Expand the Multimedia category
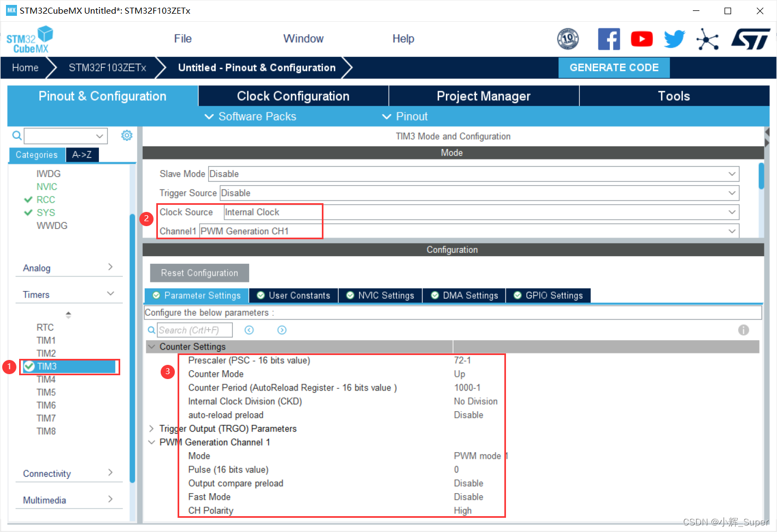777x532 pixels. 68,500
